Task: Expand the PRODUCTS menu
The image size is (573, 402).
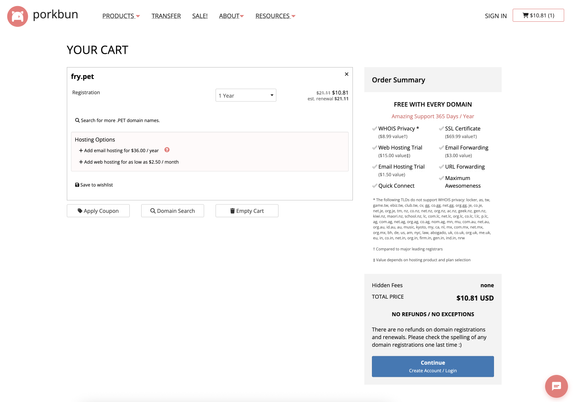Action: 121,16
